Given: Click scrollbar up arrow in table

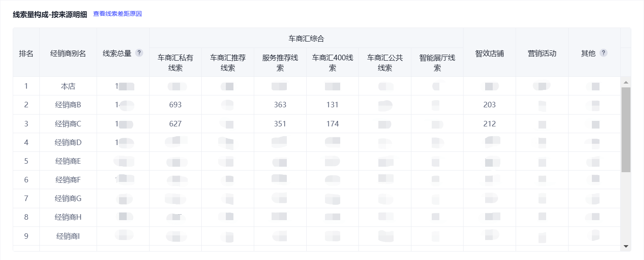Looking at the screenshot, I should pos(626,82).
